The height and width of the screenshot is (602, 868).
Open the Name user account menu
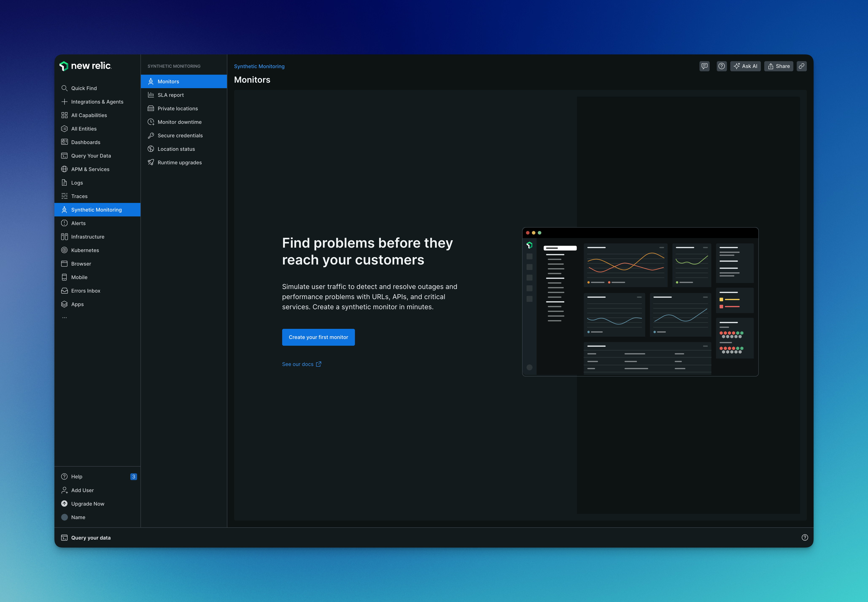click(x=78, y=517)
